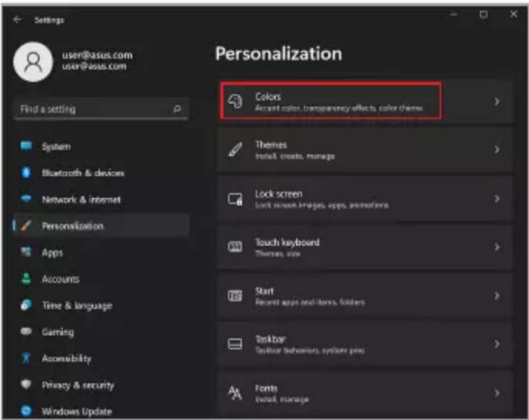Expand the Start row chevron
This screenshot has height=420, width=529.
point(496,296)
